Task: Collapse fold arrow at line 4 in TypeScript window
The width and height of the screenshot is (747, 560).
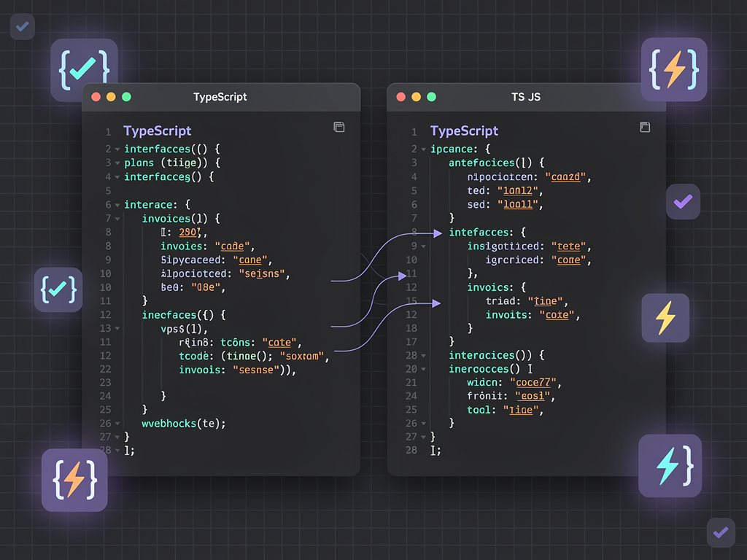Action: click(117, 178)
